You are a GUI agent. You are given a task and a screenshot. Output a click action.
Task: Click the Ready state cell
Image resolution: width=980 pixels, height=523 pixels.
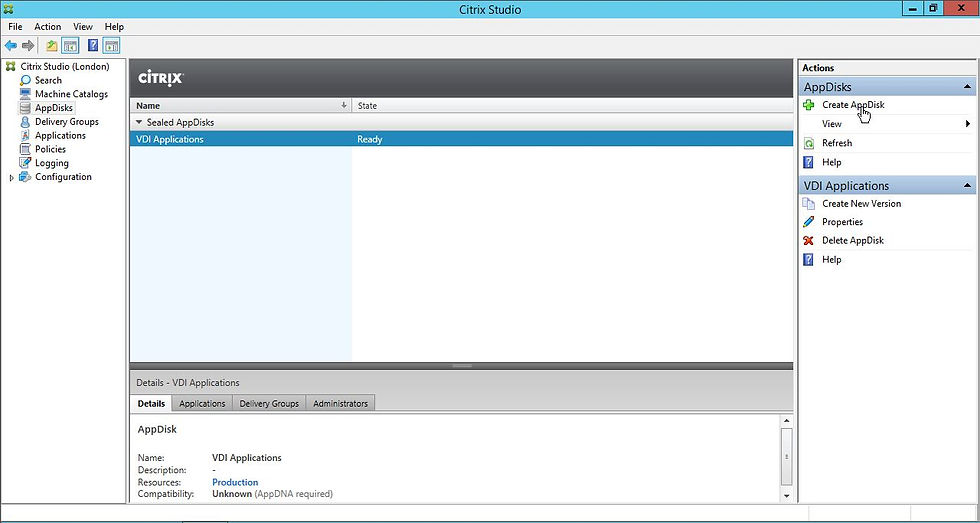point(369,139)
